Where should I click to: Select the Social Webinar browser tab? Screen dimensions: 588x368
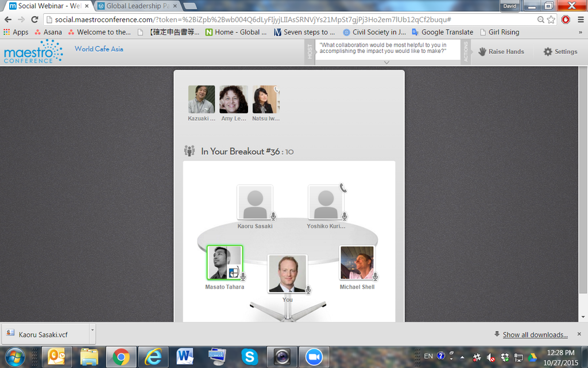(49, 6)
